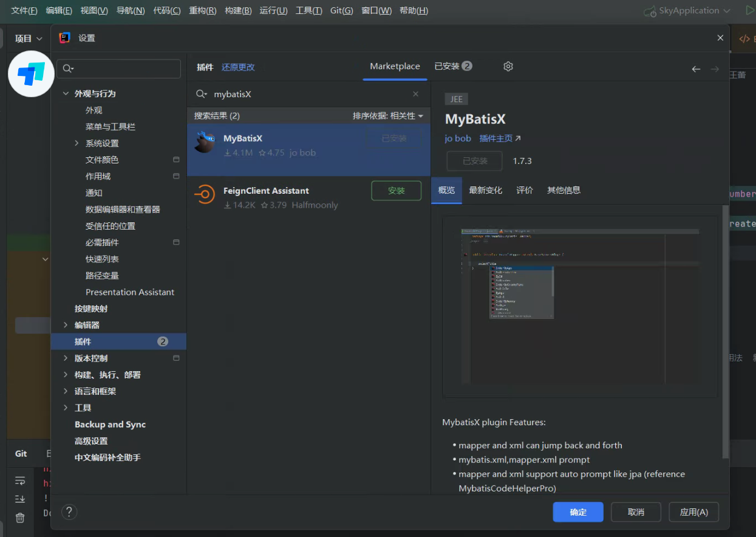Click the FeignClient Assistant plugin icon
This screenshot has width=756, height=537.
tap(205, 194)
